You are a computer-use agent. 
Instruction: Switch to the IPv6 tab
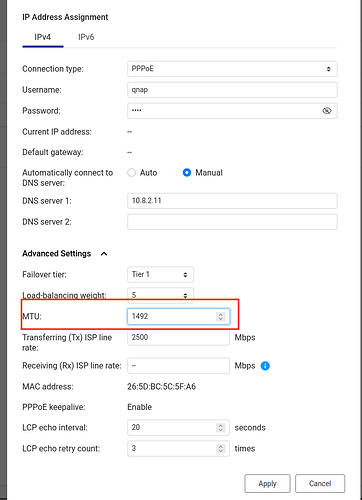click(x=86, y=37)
